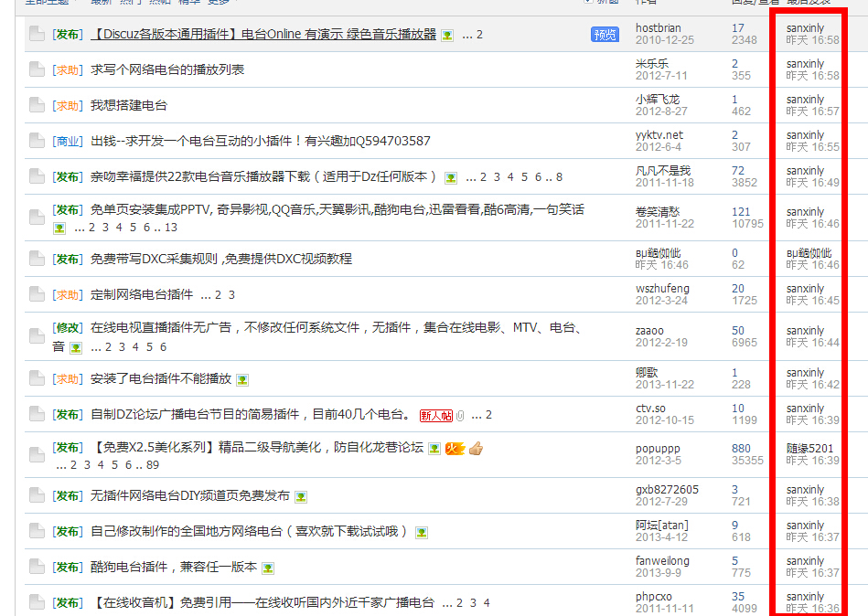Go to page 89 of 免费X2.5美化系列 thread

153,465
